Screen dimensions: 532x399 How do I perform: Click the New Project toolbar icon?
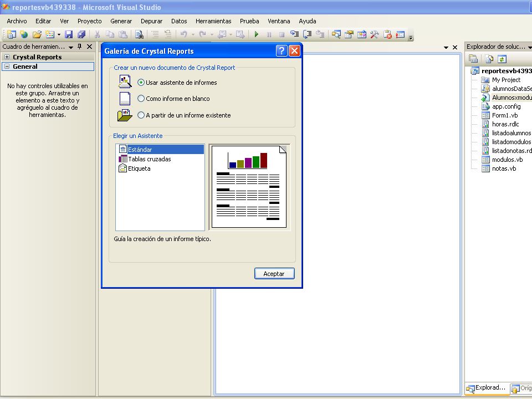pyautogui.click(x=11, y=34)
